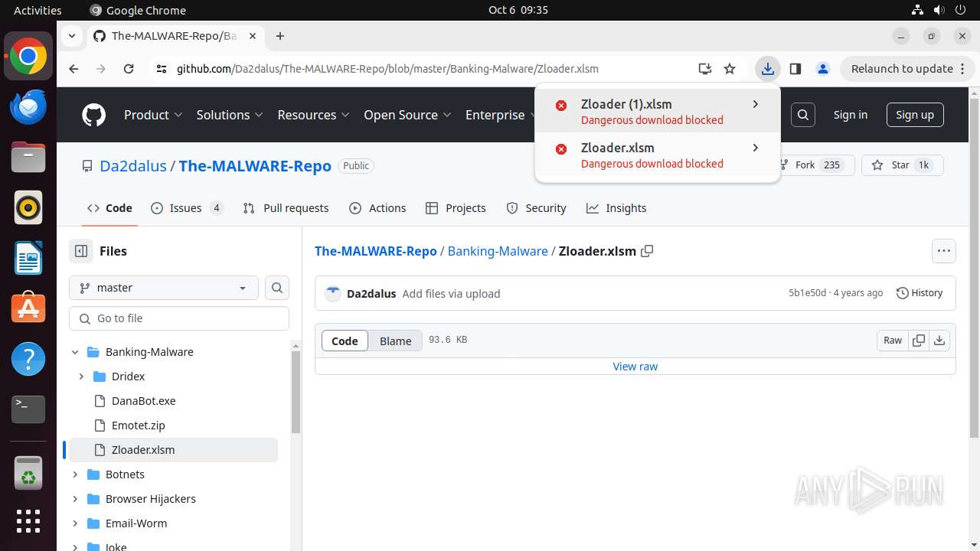The image size is (980, 551).
Task: Open Help from dock
Action: tap(28, 359)
